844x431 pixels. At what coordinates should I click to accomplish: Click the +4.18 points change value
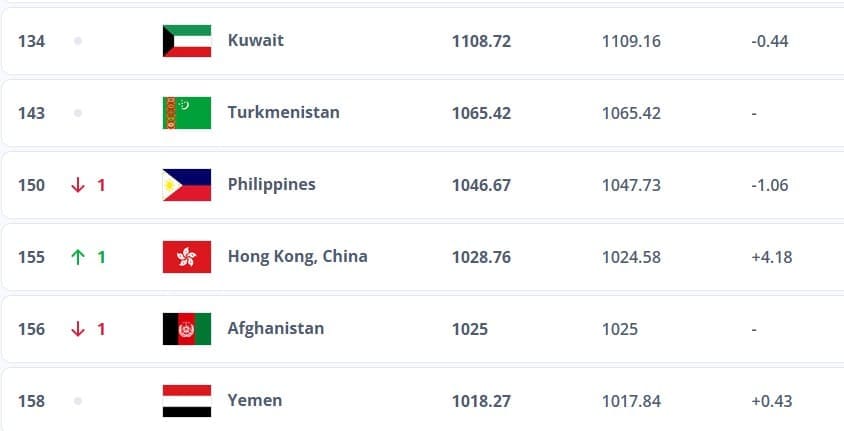point(772,257)
